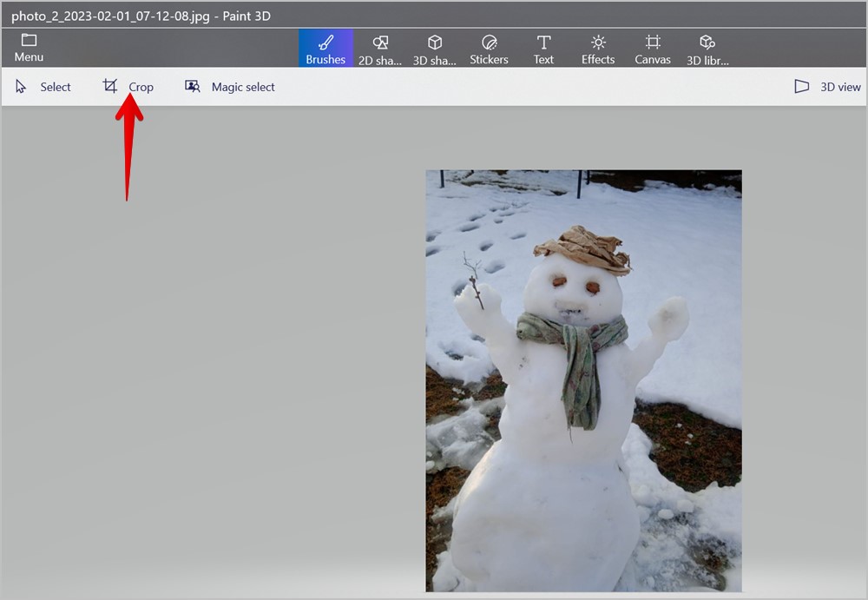
Task: Click the title bar showing the photo filename
Action: (141, 16)
